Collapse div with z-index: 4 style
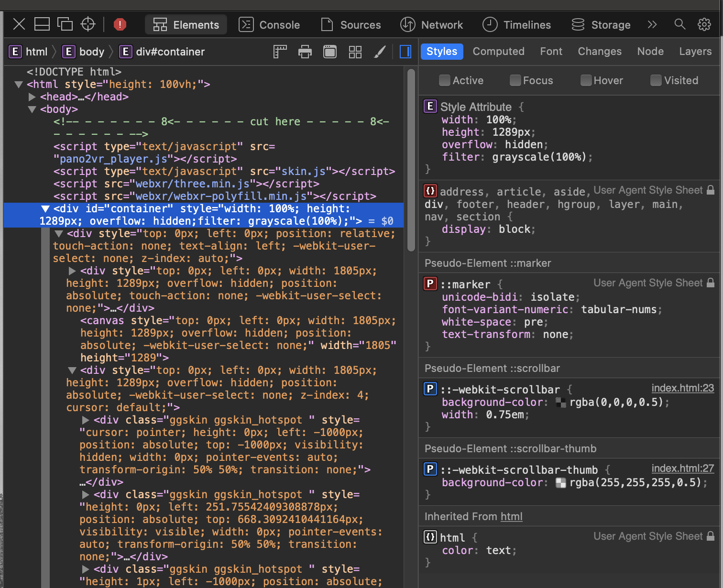 72,370
